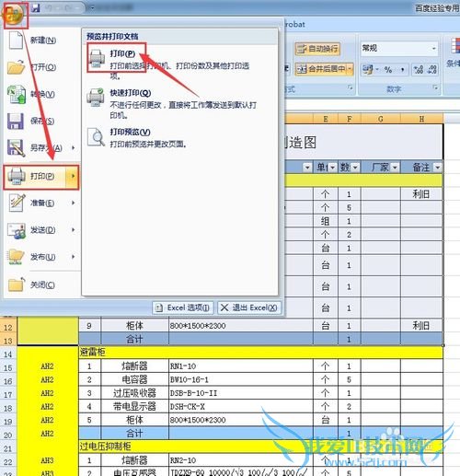Click cell with DSH-CK-X

[x=241, y=406]
